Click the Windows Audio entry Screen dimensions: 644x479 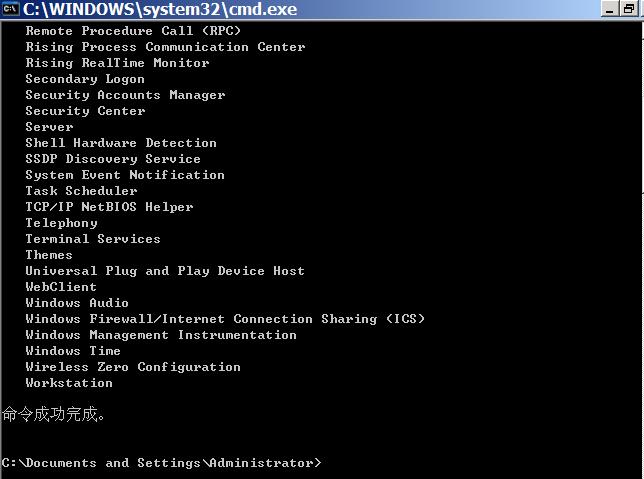(x=77, y=303)
